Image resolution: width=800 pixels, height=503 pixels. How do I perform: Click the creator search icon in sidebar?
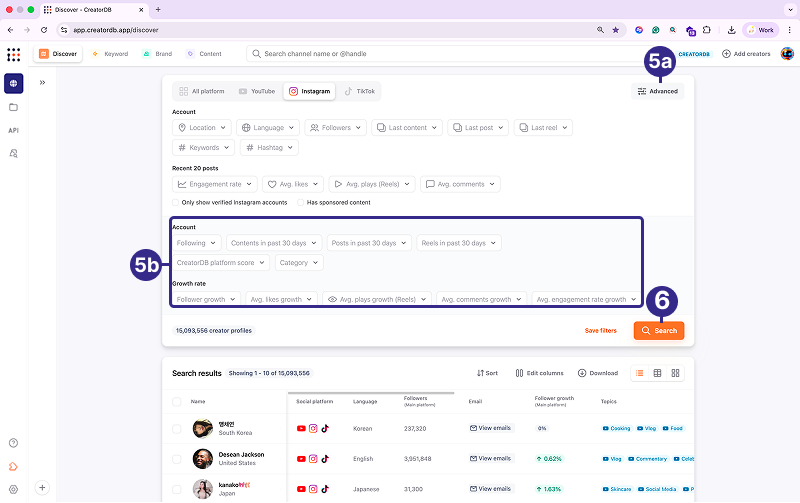pyautogui.click(x=14, y=153)
